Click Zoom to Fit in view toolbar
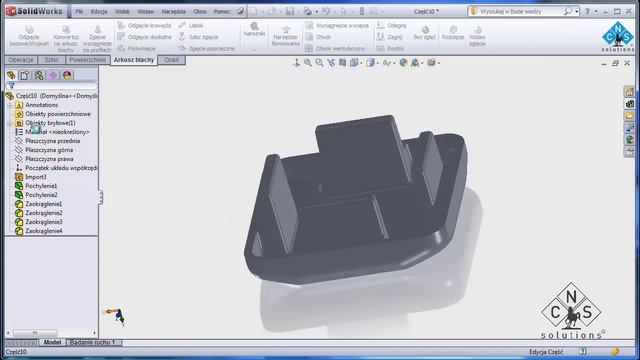Viewport: 640px width, 360px height. (308, 63)
